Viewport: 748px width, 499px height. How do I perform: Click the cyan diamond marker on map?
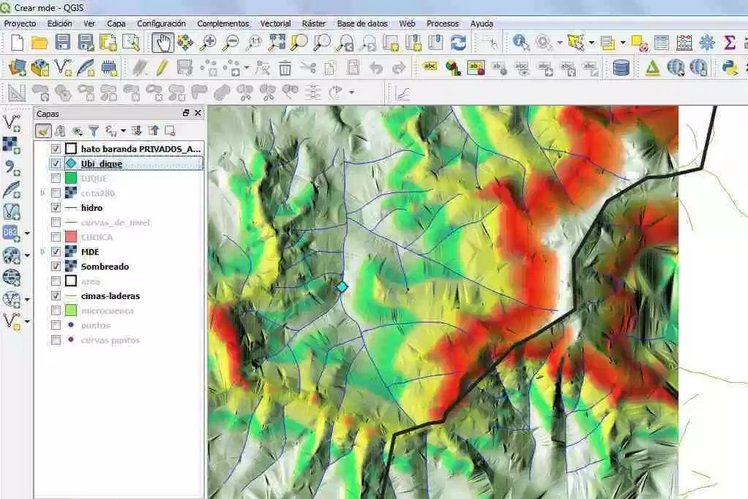342,286
